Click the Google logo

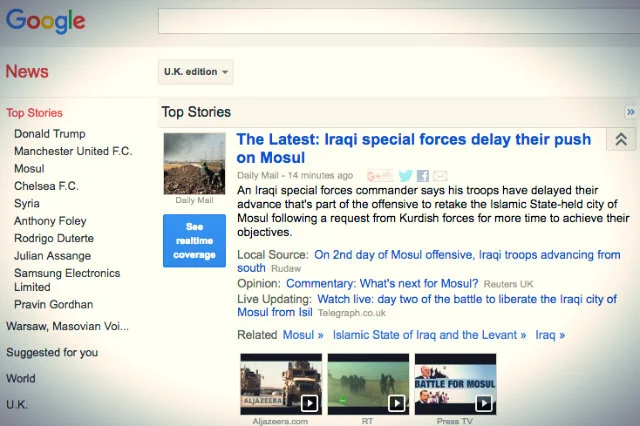[x=46, y=21]
